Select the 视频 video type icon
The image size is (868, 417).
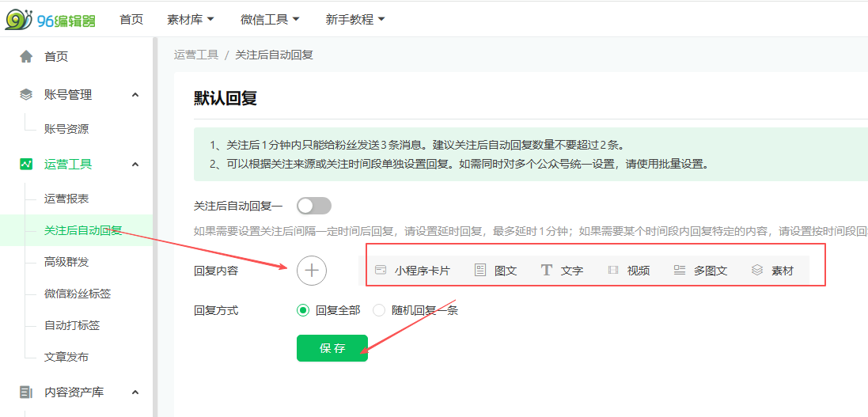click(x=613, y=271)
